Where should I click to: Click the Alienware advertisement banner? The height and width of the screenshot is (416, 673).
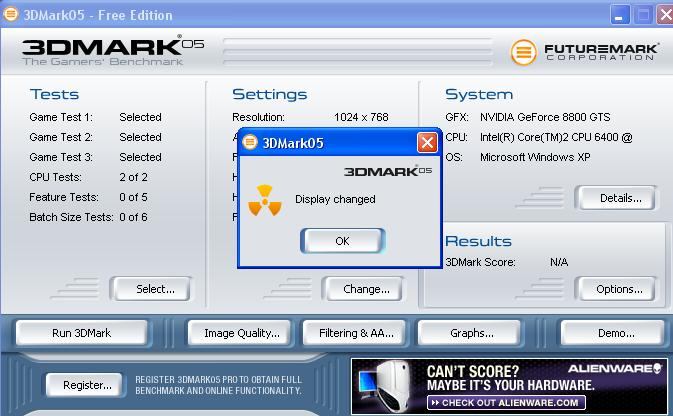pos(509,386)
